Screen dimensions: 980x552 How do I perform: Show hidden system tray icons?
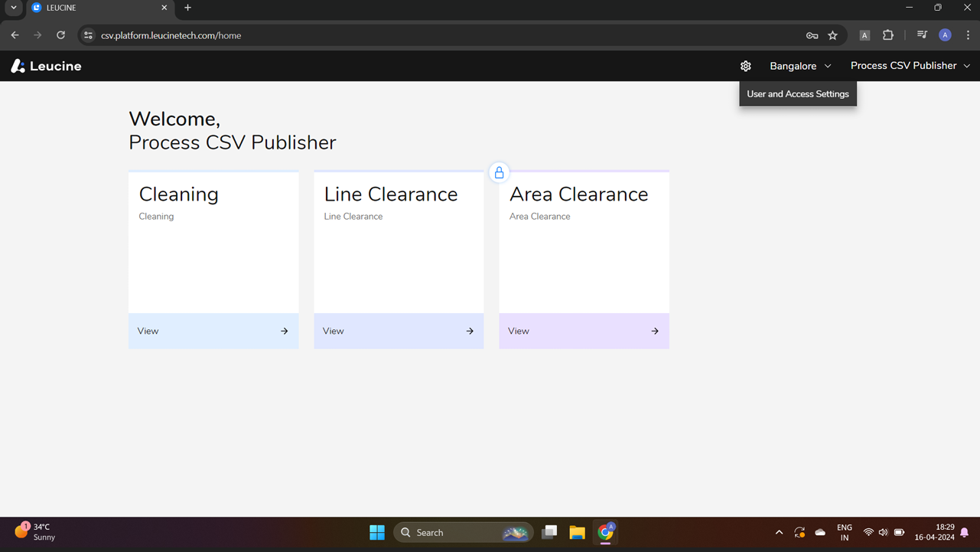pos(779,532)
